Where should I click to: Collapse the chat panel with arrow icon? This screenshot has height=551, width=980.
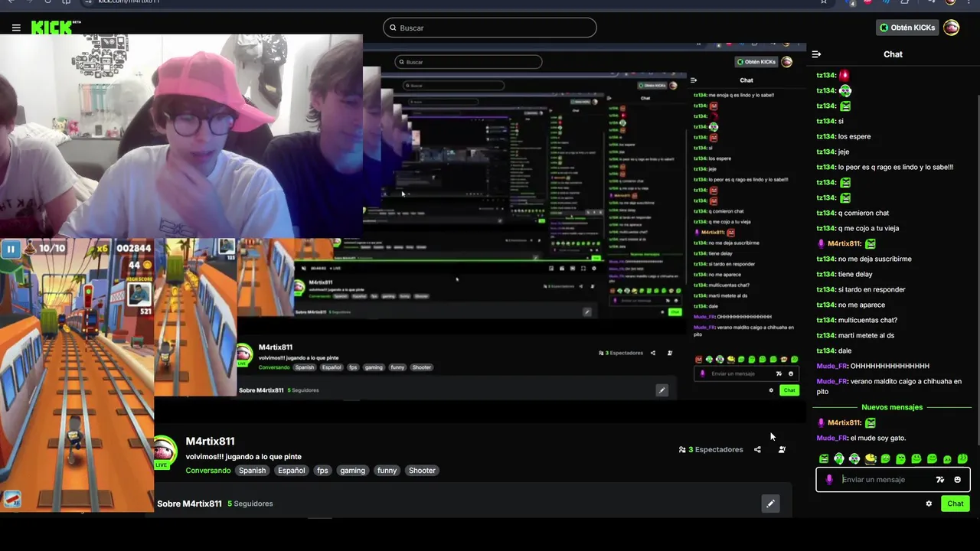coord(816,54)
